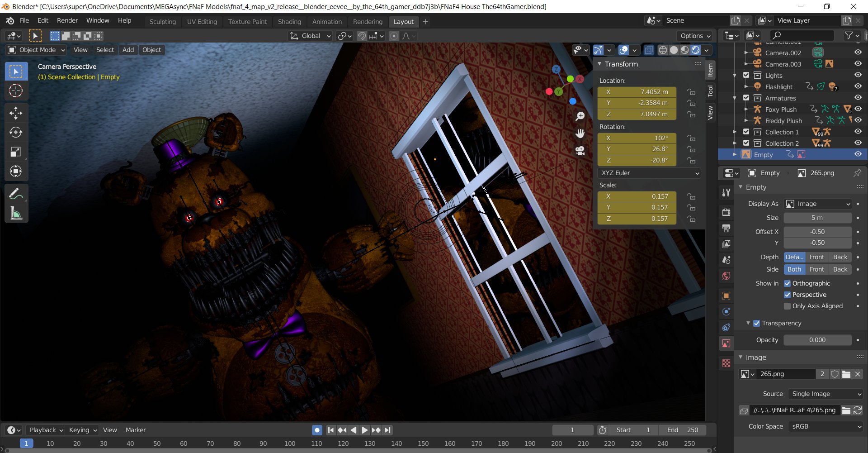Toggle the Perspective checkbox

click(787, 295)
